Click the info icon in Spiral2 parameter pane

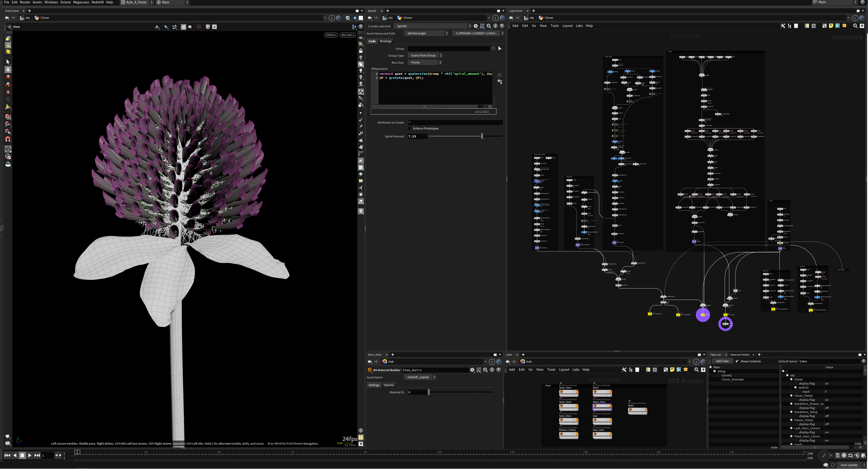pos(495,26)
